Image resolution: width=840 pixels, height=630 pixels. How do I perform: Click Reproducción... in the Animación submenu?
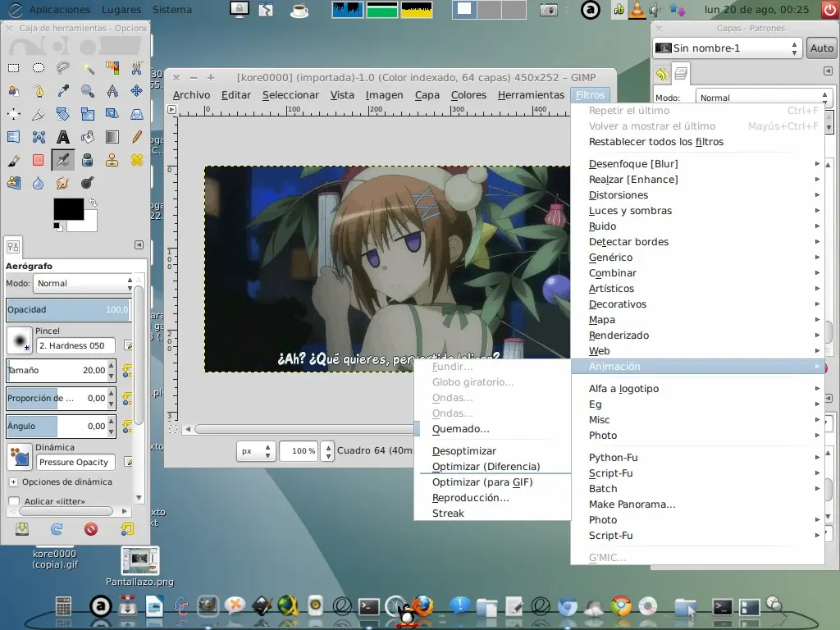[470, 498]
